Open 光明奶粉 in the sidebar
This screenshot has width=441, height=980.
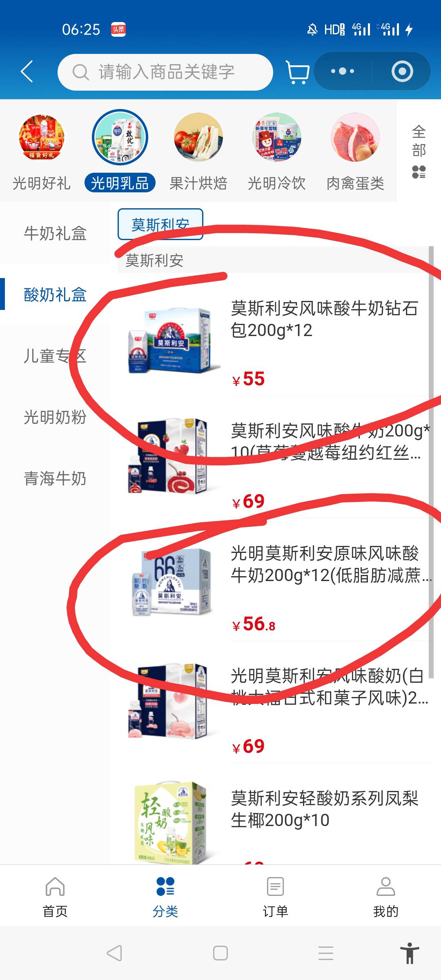click(55, 417)
